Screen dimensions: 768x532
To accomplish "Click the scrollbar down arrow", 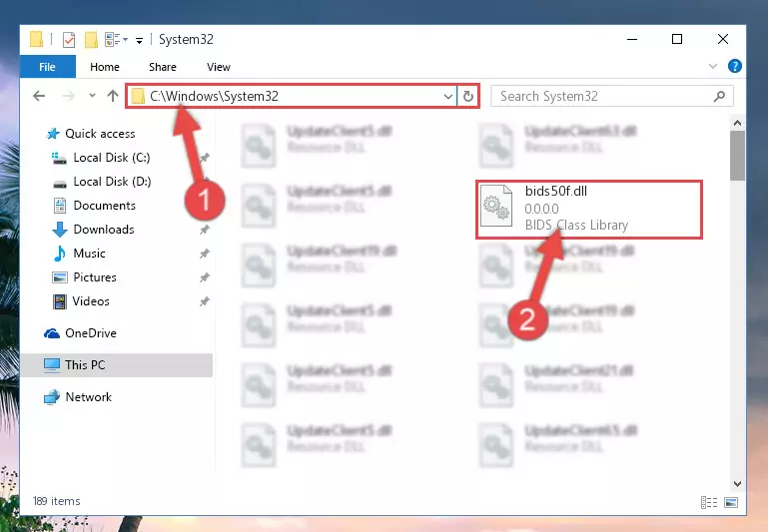I will (x=737, y=484).
